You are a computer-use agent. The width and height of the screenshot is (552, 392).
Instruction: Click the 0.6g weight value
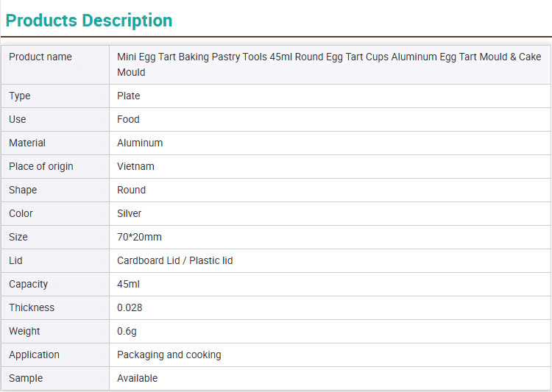[x=127, y=331]
